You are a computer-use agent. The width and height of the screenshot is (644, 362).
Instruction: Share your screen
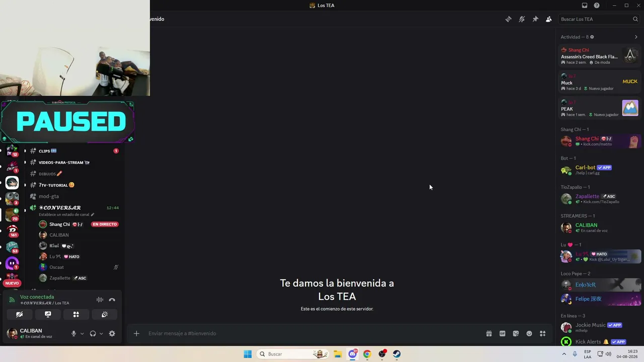[48, 314]
